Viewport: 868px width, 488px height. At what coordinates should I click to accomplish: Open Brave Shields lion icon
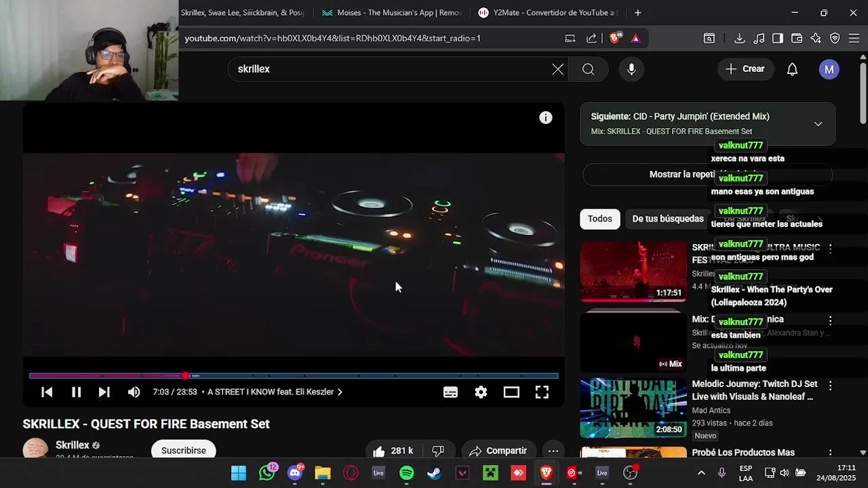pyautogui.click(x=614, y=39)
